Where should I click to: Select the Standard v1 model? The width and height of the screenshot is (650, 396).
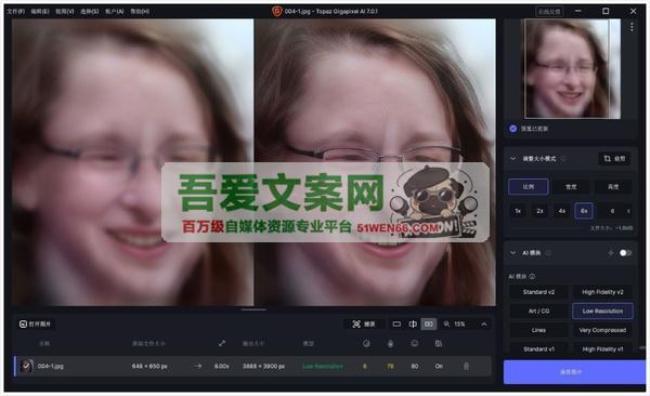click(538, 349)
